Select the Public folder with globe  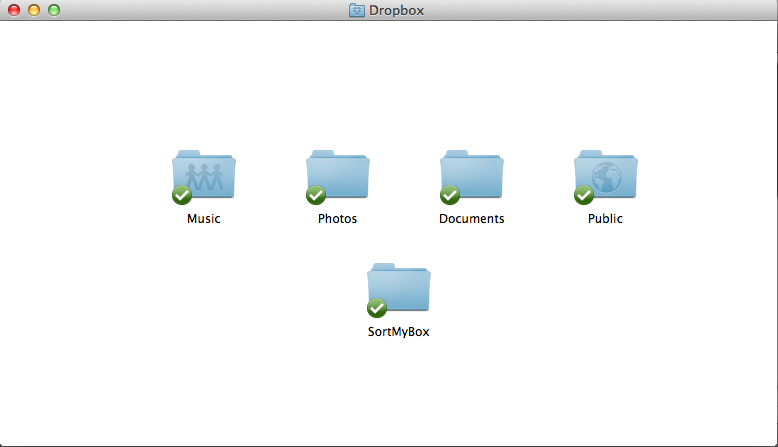click(608, 175)
